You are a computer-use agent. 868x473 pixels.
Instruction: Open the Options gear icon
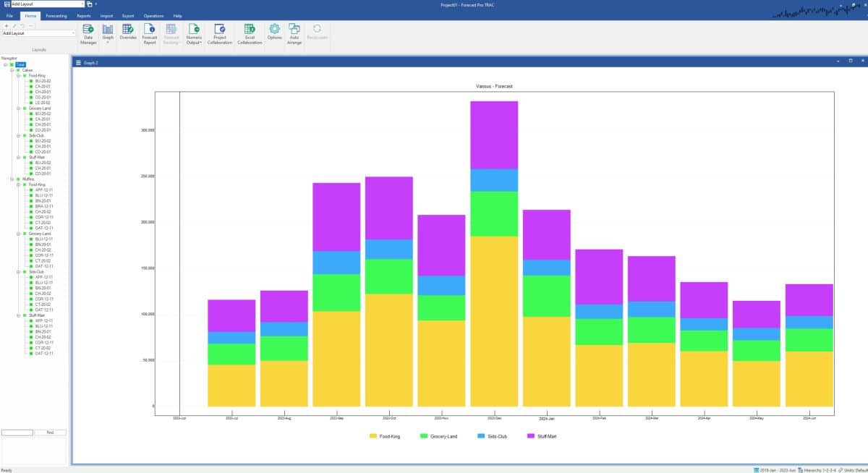(274, 34)
